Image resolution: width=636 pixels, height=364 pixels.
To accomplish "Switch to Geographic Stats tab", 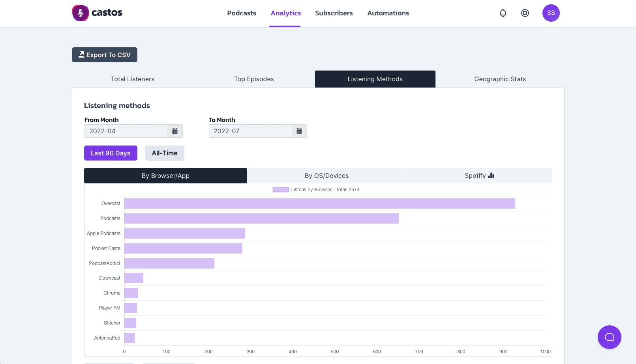I will (500, 79).
